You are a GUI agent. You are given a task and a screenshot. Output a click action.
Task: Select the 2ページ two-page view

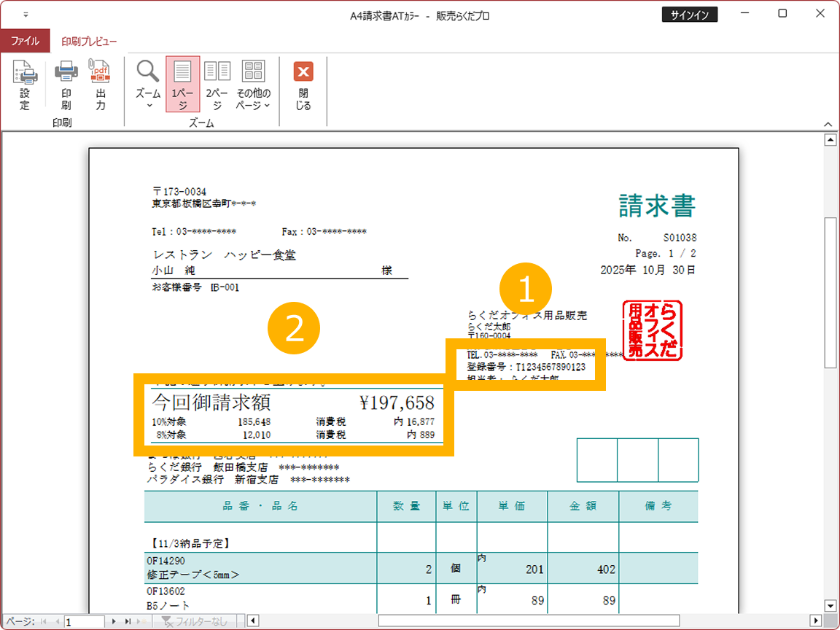(217, 84)
